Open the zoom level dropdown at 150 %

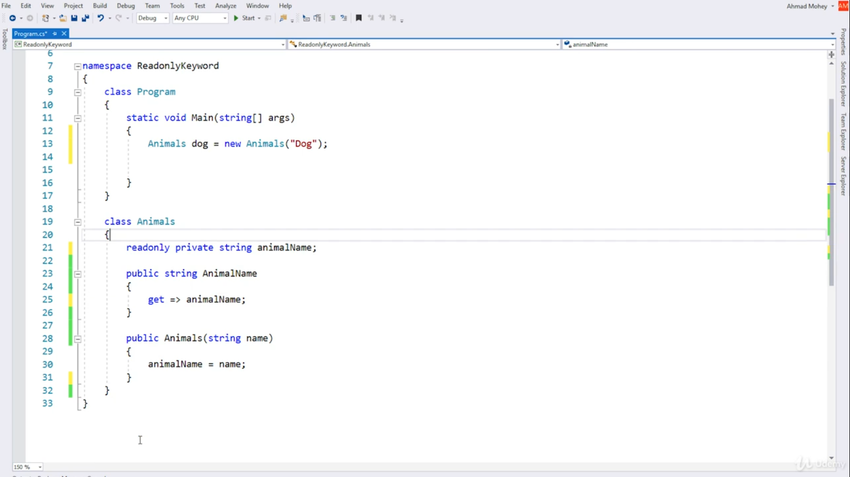click(x=28, y=467)
